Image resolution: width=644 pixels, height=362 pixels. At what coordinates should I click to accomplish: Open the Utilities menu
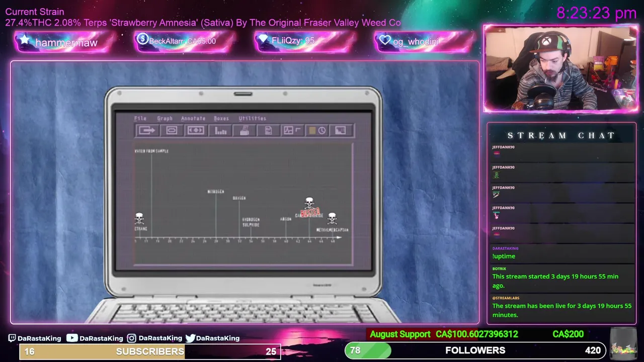252,119
